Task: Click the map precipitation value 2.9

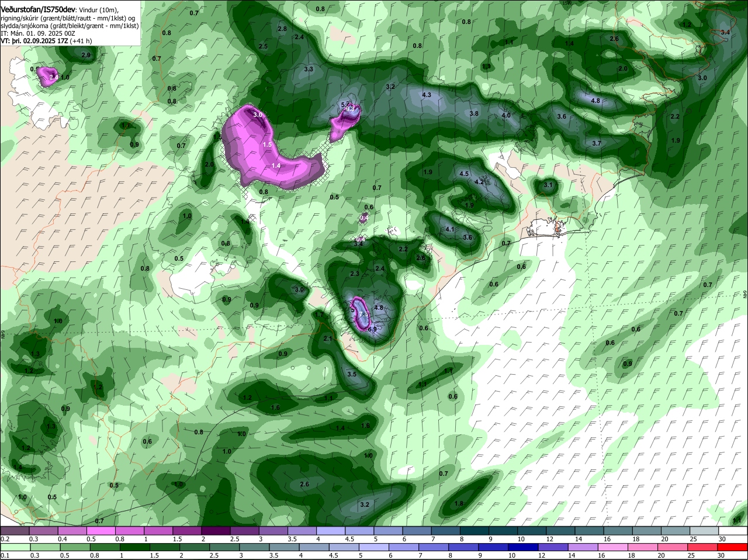Action: (86, 55)
